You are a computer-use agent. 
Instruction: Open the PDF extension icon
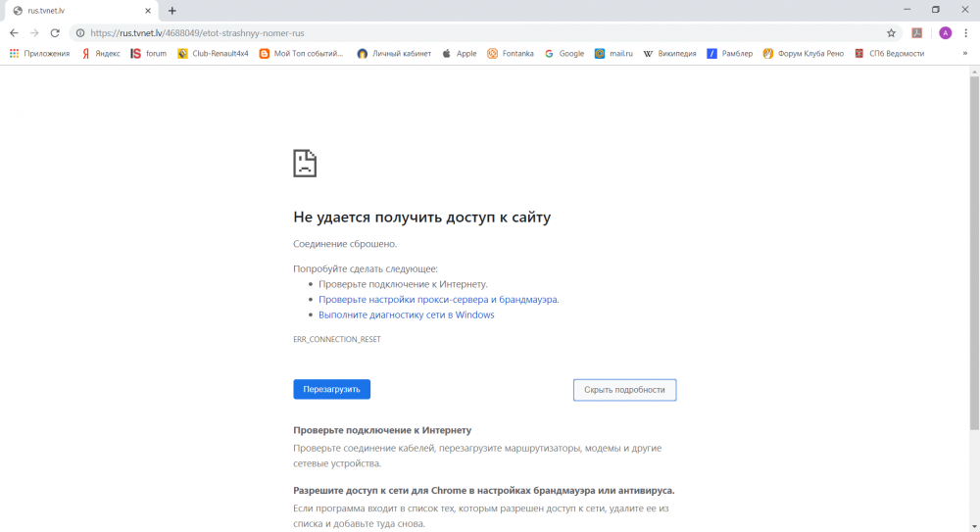pos(917,33)
